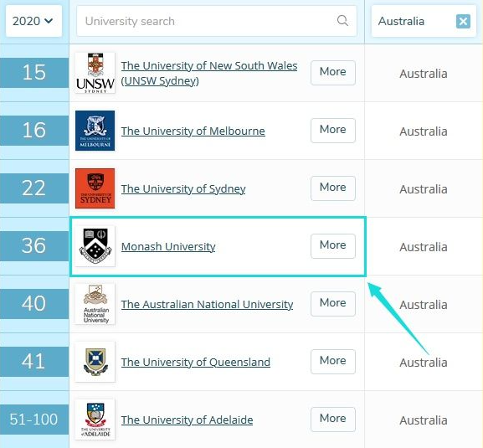Open The University of New South Wales link
The height and width of the screenshot is (448, 483).
[209, 73]
